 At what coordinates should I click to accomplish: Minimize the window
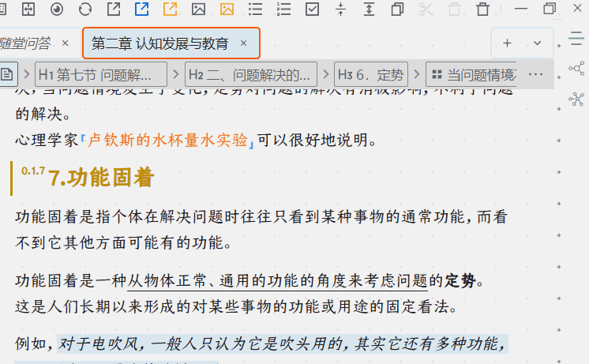coord(520,9)
